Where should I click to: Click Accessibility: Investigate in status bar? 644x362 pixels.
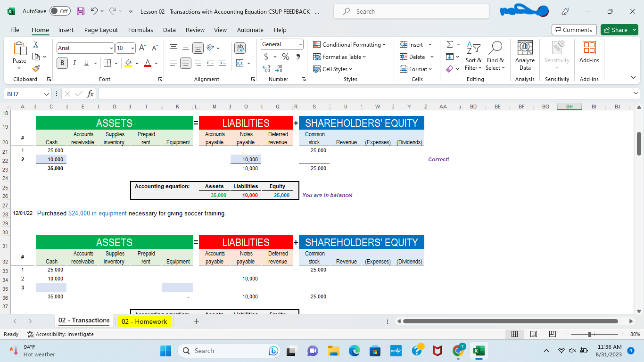coord(60,334)
